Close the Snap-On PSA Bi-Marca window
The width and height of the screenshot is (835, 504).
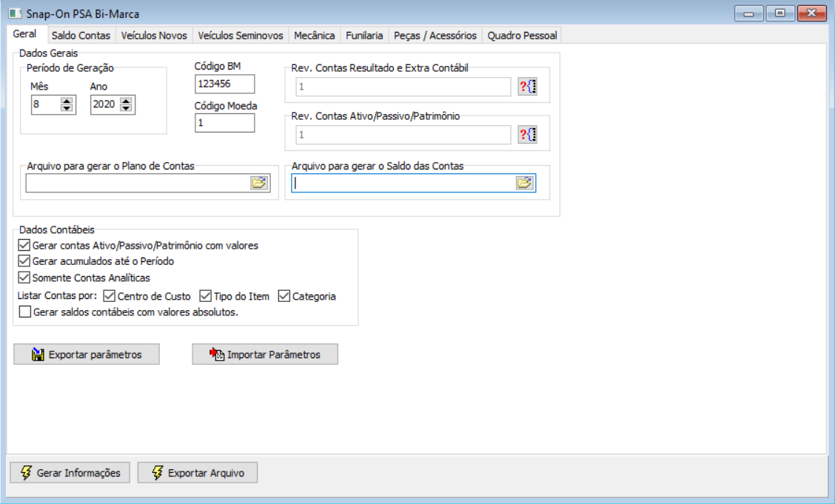point(811,13)
